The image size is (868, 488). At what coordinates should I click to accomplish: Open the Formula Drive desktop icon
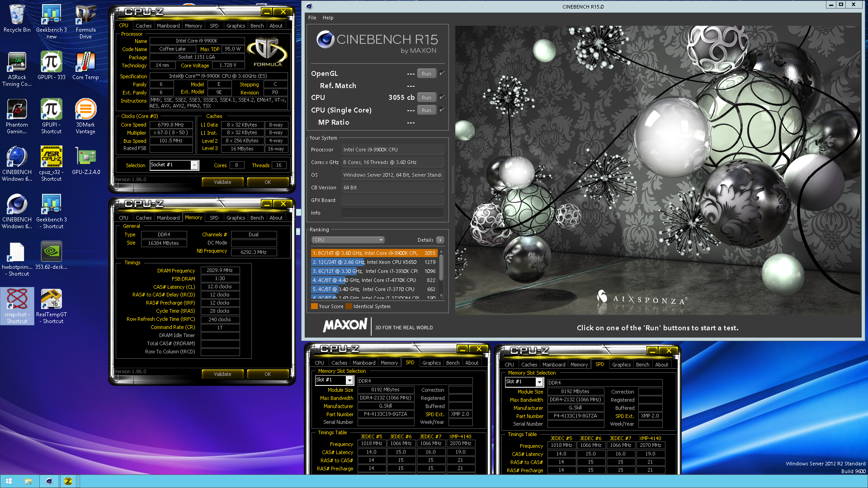click(x=85, y=21)
